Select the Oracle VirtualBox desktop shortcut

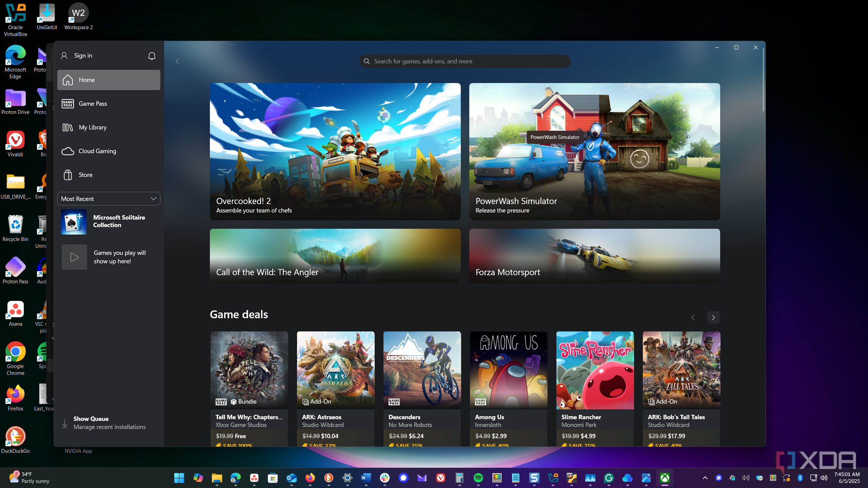pos(15,20)
